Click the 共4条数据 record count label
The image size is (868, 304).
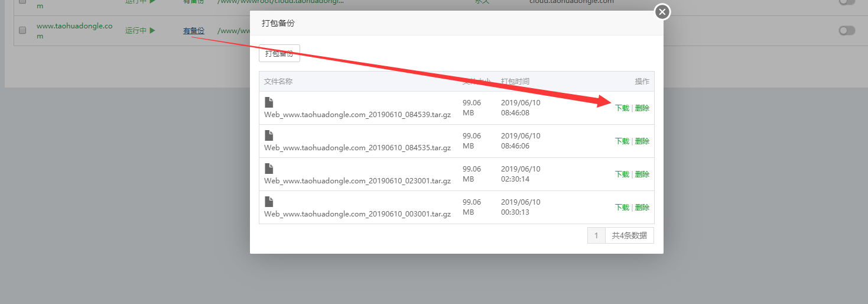pos(629,235)
